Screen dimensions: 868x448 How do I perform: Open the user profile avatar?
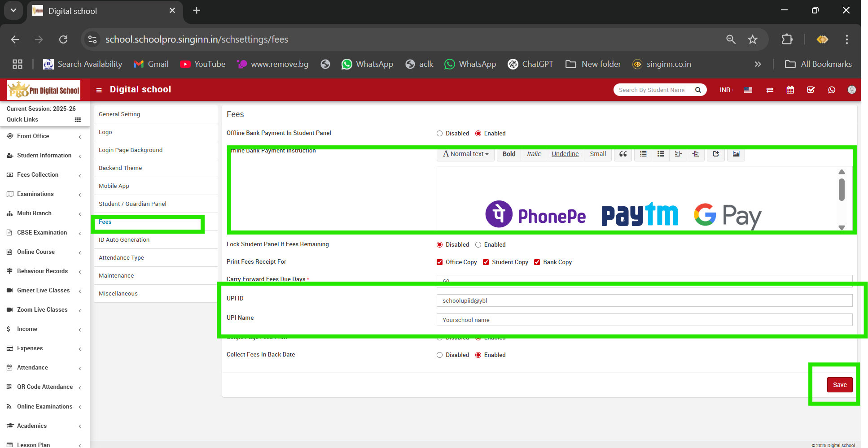(851, 90)
